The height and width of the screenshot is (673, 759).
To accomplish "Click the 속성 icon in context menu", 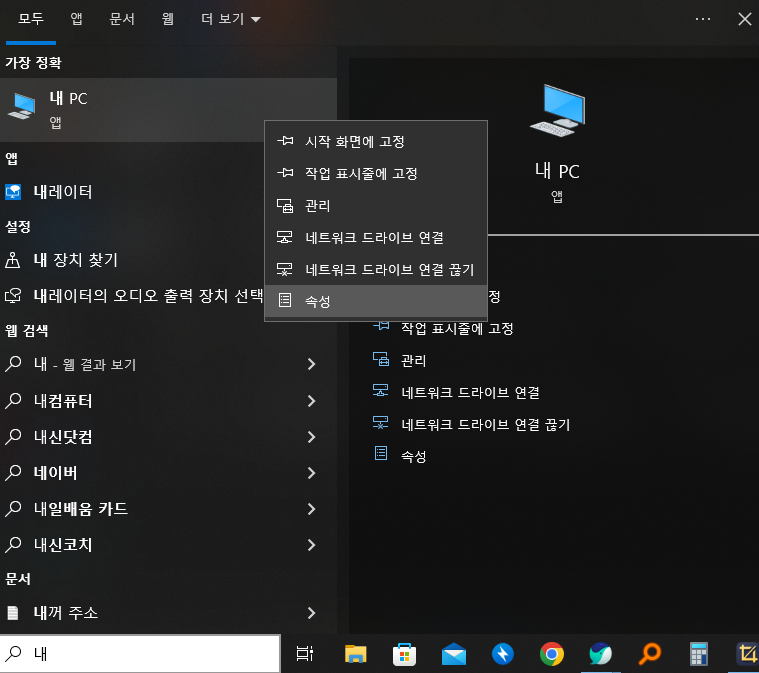I will [285, 300].
